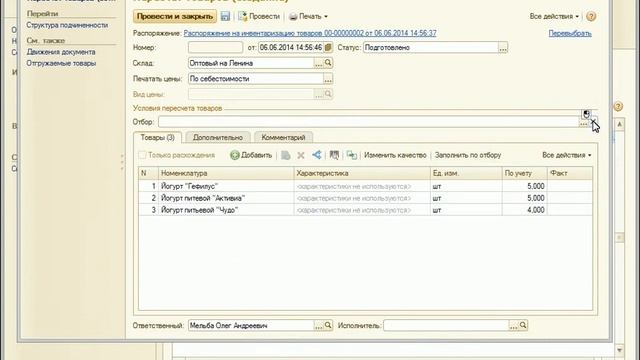Click the Склад field Оптовый на Ленина
Image resolution: width=640 pixels, height=360 pixels.
click(251, 63)
